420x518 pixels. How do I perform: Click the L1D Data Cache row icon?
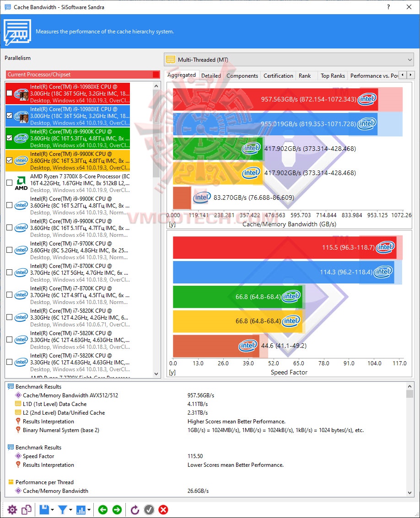(18, 404)
